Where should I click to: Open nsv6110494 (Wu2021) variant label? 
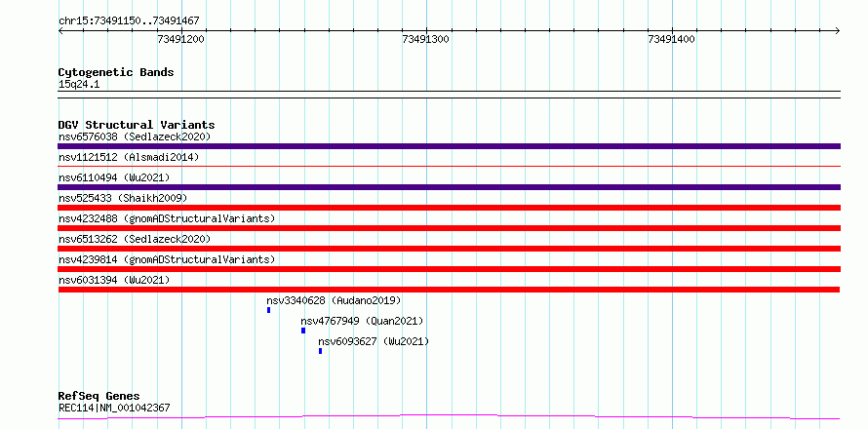click(x=114, y=177)
